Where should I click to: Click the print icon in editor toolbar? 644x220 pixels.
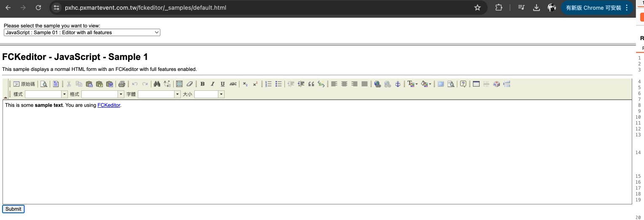[122, 84]
